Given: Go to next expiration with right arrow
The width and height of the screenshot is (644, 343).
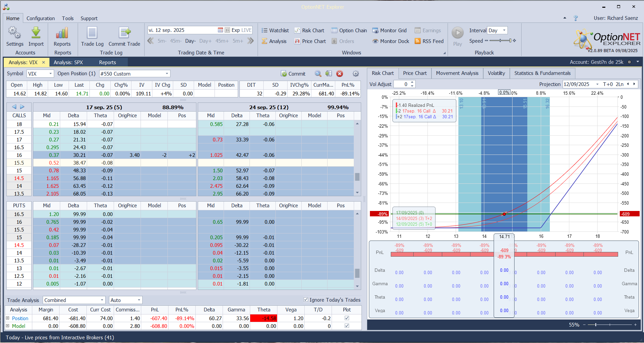Looking at the screenshot, I should (22, 107).
